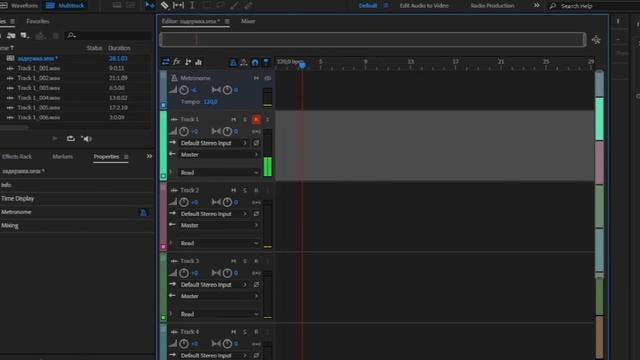Open Track 1 Default Stereo Input dropdown

click(x=214, y=143)
